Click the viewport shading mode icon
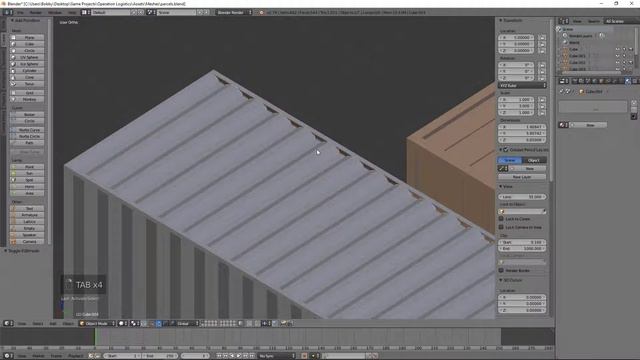This screenshot has height=360, width=640. (122, 324)
